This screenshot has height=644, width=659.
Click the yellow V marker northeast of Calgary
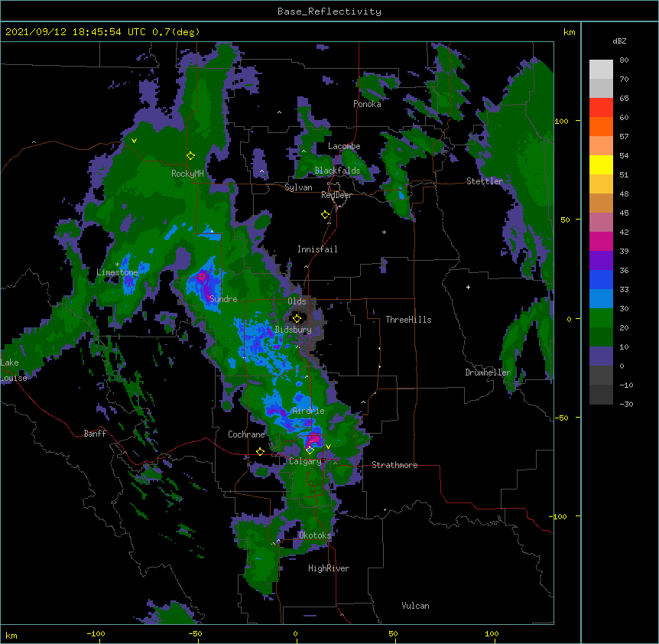328,447
